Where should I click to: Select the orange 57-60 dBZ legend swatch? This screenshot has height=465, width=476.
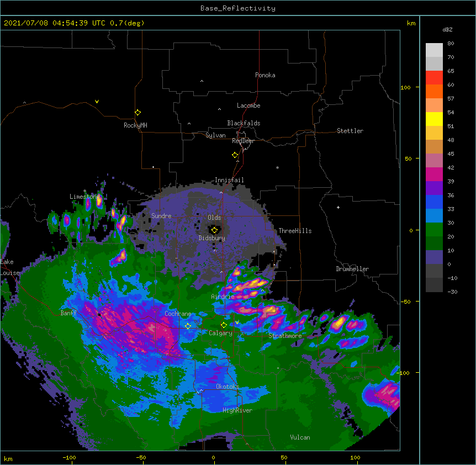434,91
